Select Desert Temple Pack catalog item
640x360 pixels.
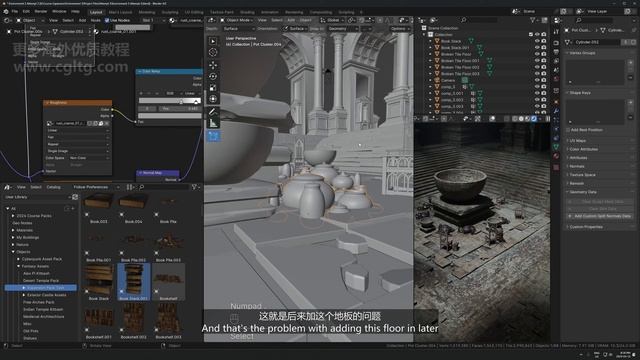point(41,281)
